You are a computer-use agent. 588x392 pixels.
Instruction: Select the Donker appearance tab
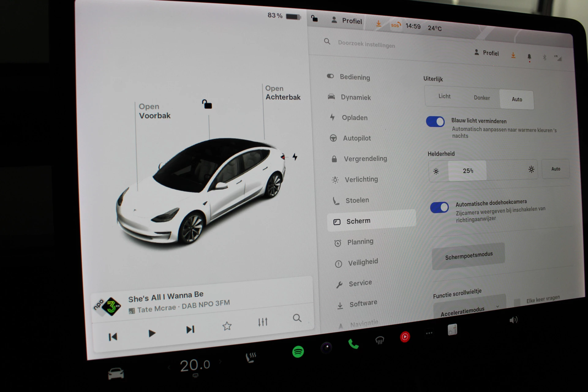click(x=481, y=97)
